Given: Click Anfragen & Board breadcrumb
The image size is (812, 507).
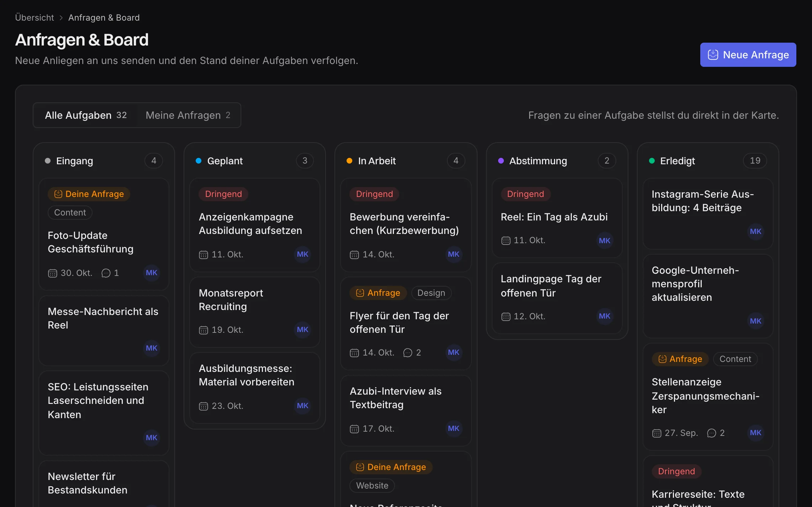Looking at the screenshot, I should click(x=104, y=17).
